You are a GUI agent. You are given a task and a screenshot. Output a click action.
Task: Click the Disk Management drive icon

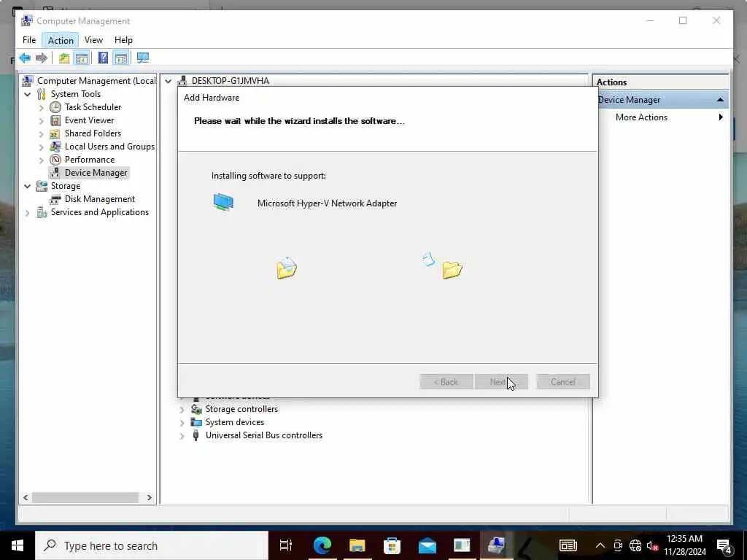(x=55, y=199)
